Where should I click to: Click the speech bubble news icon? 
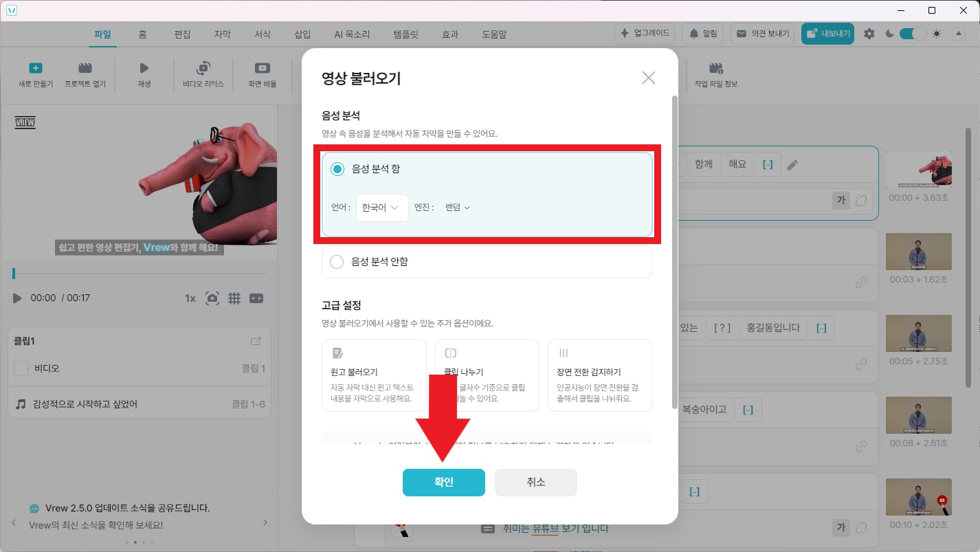(34, 509)
